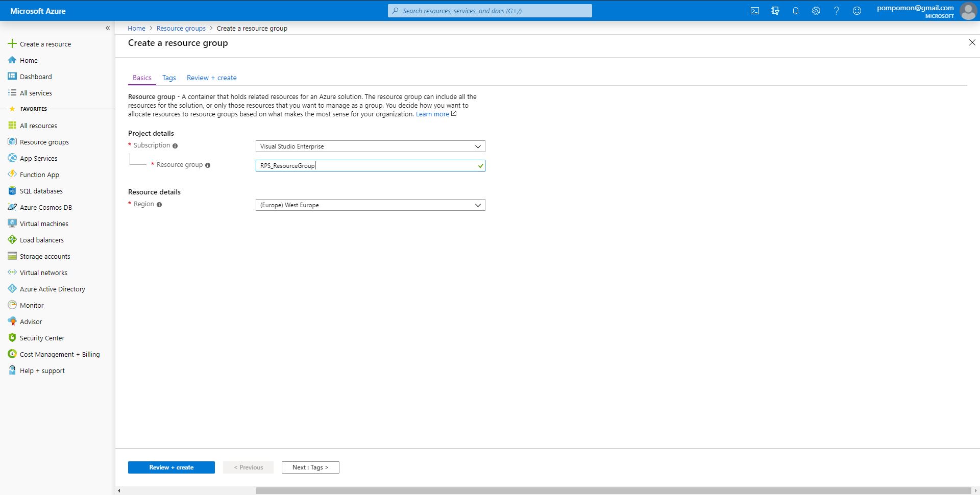Click the Security Center shield icon

pyautogui.click(x=12, y=338)
